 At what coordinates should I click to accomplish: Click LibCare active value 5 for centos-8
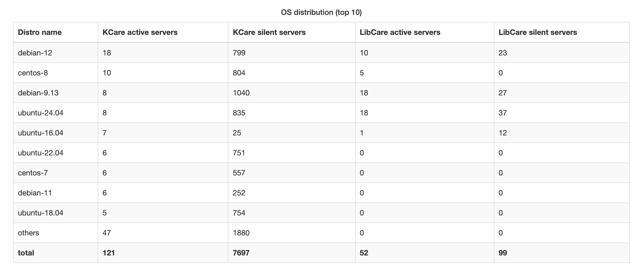(362, 73)
